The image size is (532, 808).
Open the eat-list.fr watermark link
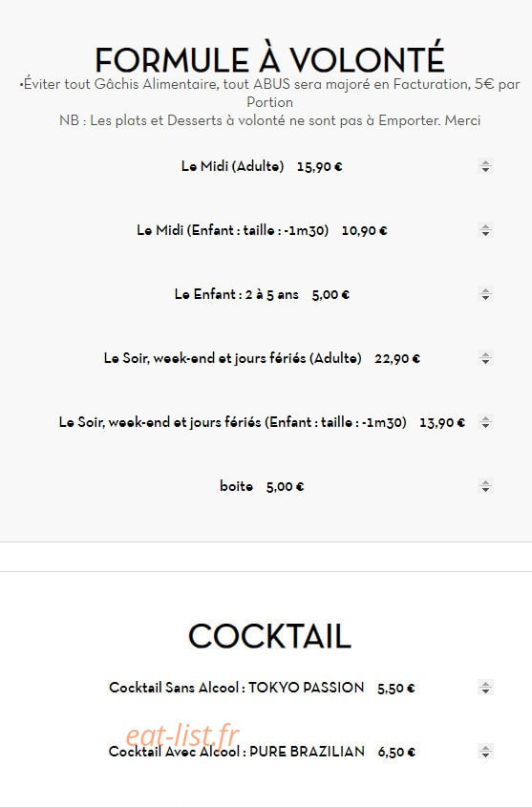point(183,735)
